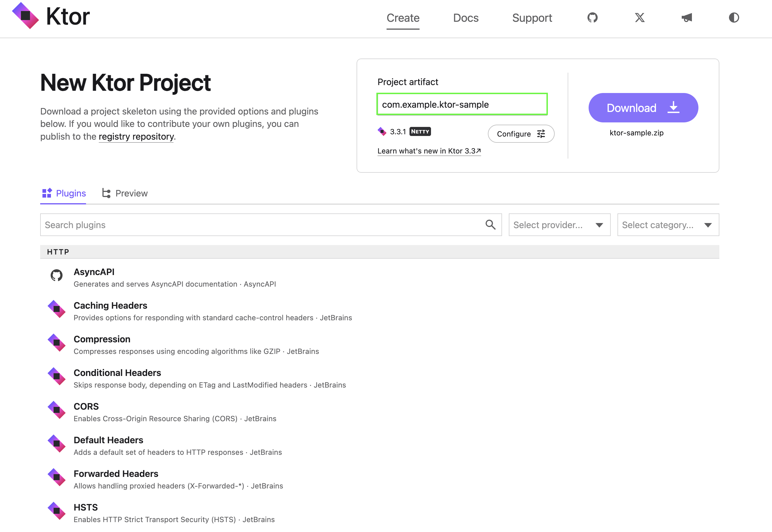Add the Caching Headers plugin

tap(110, 305)
